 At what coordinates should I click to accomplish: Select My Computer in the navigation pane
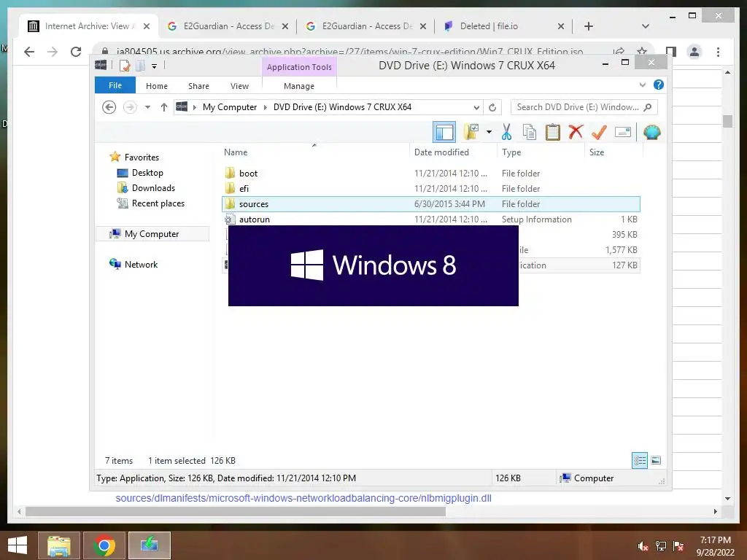(152, 233)
